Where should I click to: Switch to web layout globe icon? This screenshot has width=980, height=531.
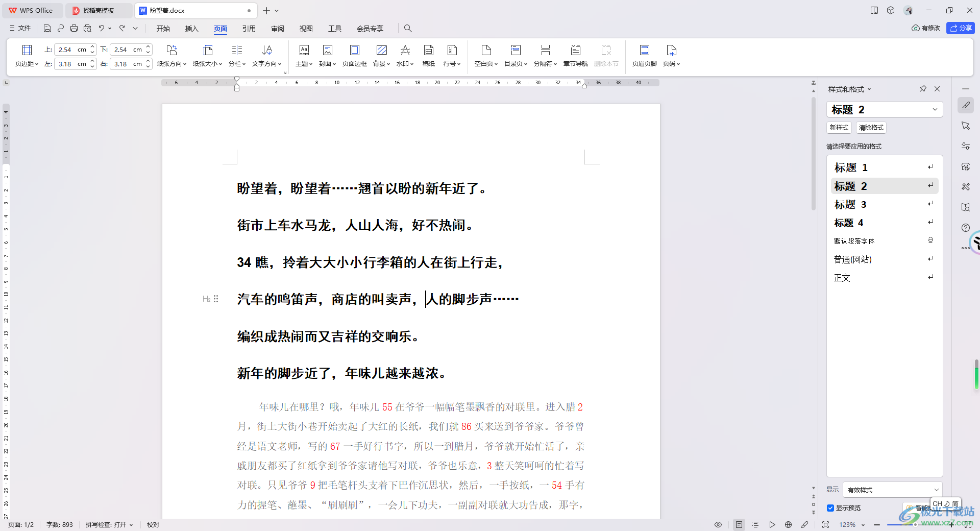788,524
